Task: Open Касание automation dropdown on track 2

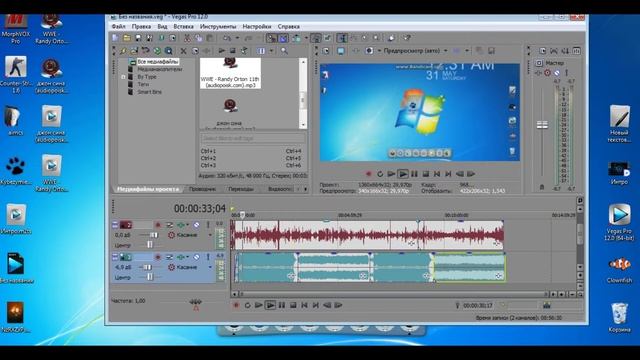Action: point(211,267)
